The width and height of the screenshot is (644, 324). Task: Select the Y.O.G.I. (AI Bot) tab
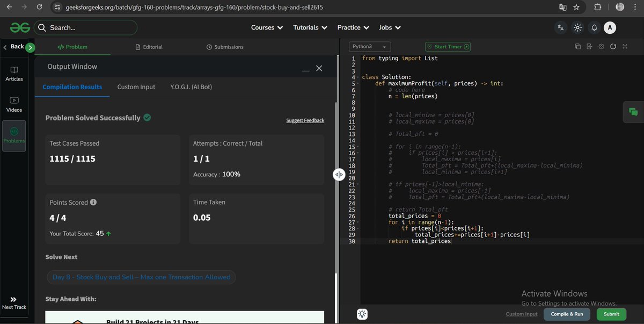[191, 87]
